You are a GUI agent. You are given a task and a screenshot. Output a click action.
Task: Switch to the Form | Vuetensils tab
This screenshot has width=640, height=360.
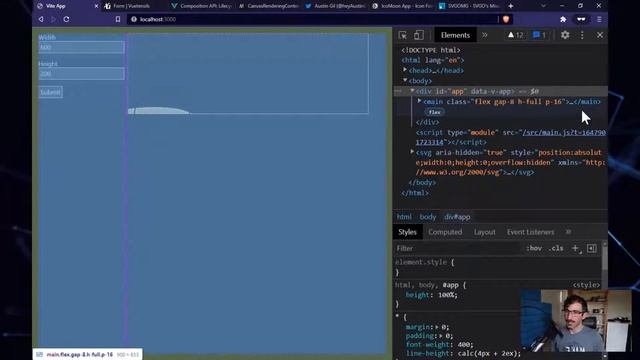click(131, 6)
